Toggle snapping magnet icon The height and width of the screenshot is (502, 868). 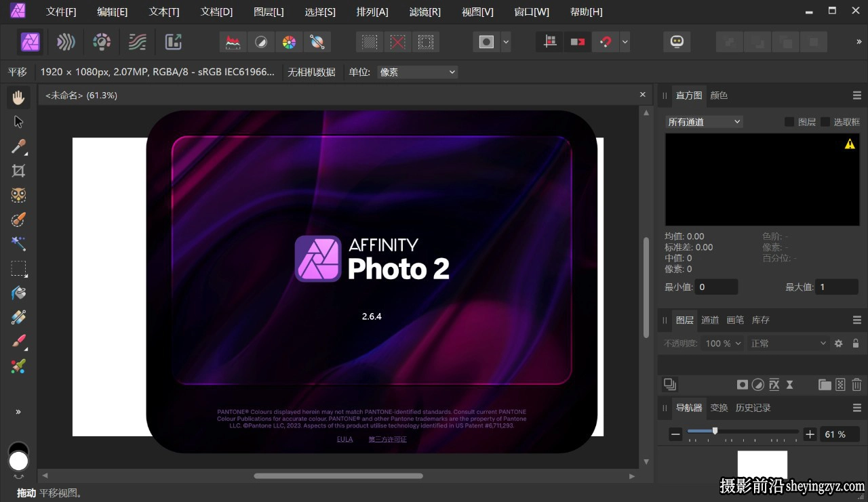click(606, 42)
